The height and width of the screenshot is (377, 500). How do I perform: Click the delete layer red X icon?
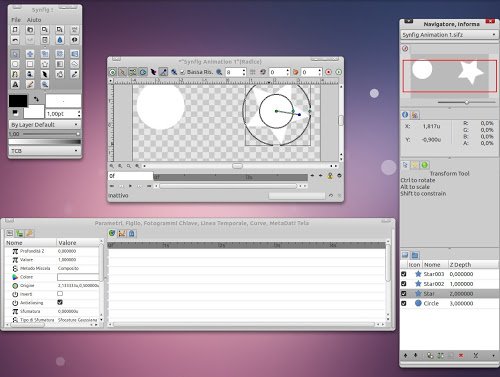pyautogui.click(x=461, y=356)
